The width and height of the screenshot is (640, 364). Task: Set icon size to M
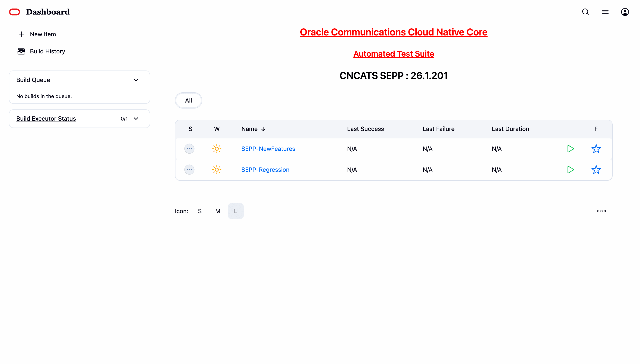coord(218,211)
